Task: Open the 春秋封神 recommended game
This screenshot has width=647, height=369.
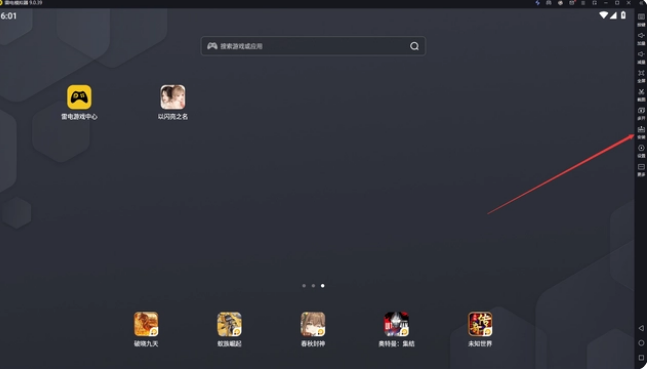Action: coord(313,324)
